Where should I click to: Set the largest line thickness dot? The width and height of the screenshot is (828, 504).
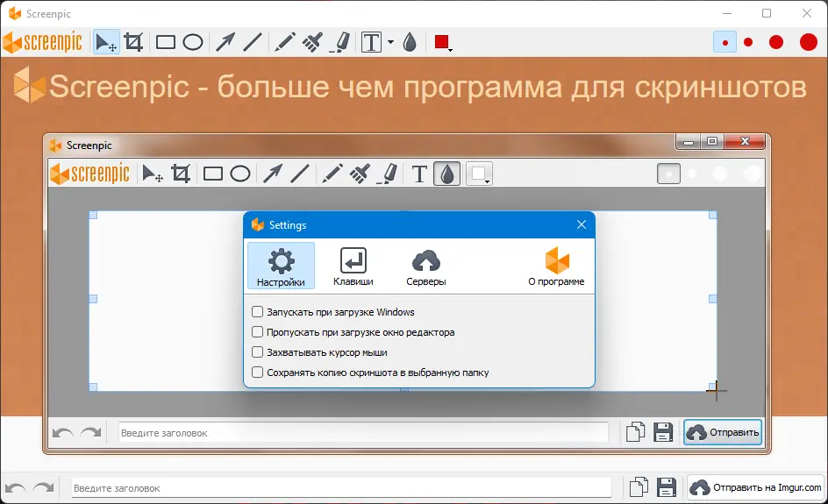pos(809,42)
